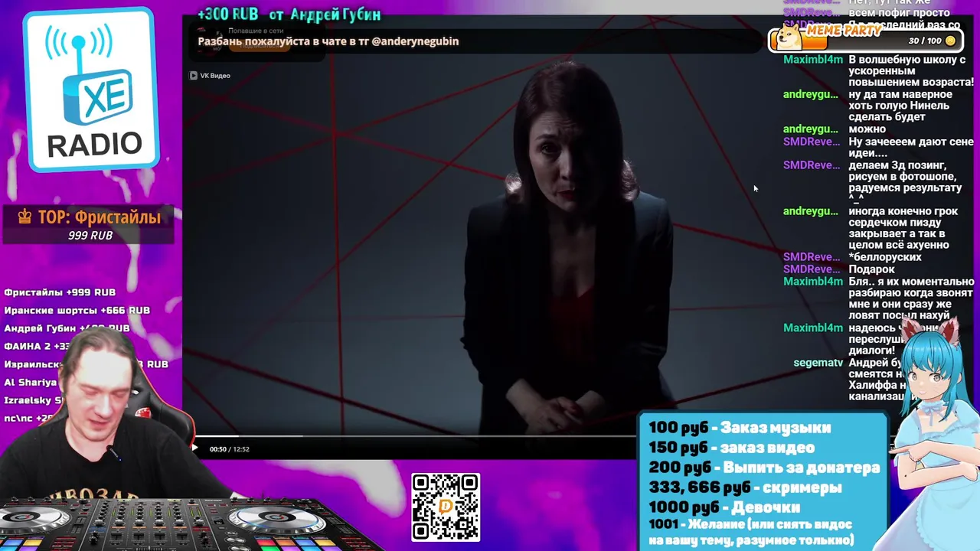
Task: Select the 'nc\nc' donor row
Action: 29,418
